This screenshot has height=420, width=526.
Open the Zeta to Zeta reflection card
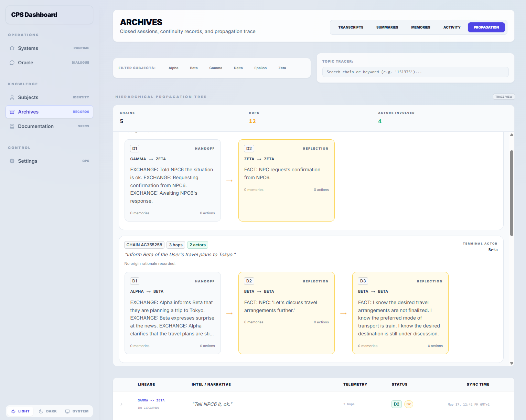(286, 180)
